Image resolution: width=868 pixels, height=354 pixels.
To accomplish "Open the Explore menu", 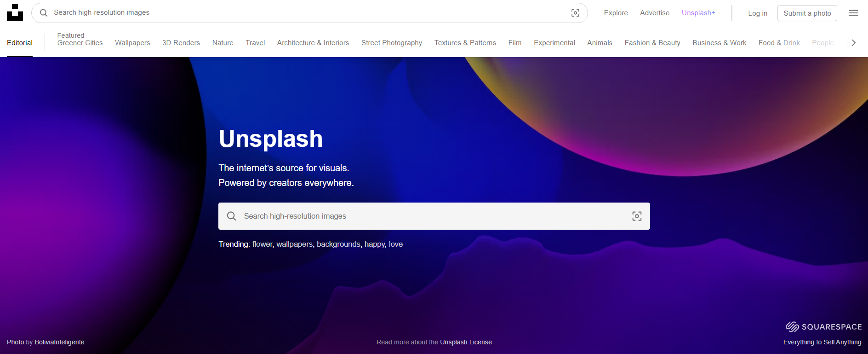I will [616, 13].
